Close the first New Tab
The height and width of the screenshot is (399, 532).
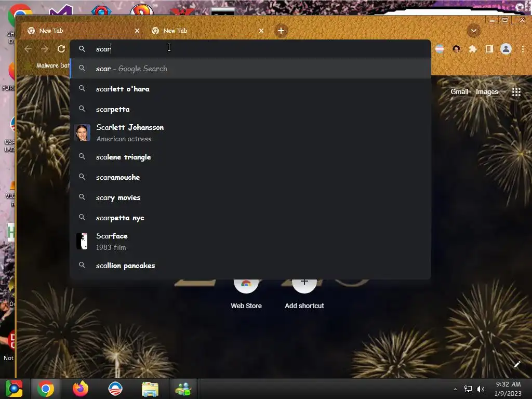point(137,31)
